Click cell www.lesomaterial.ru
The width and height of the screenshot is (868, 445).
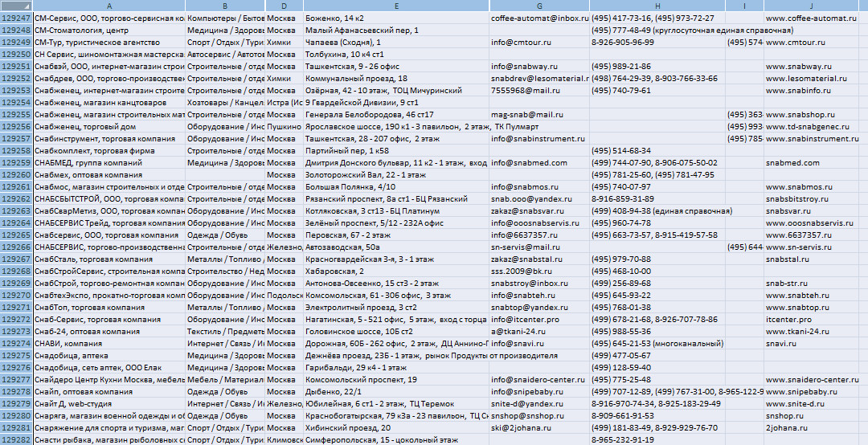[811, 79]
